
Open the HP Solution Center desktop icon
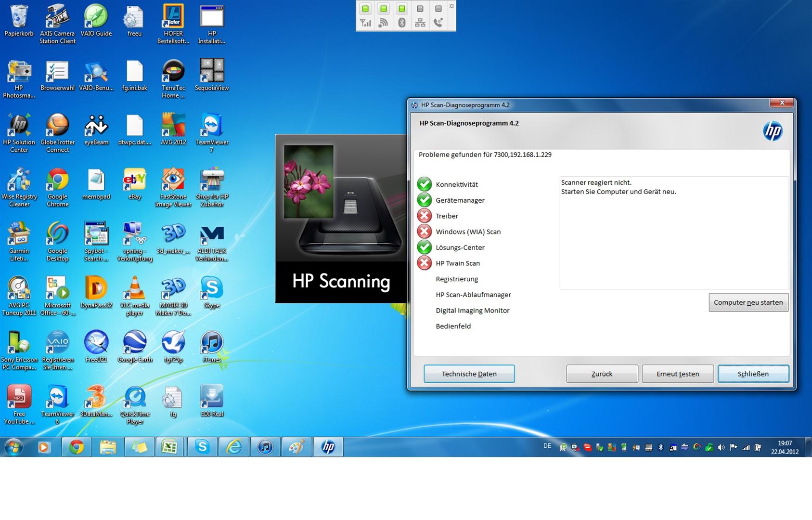coord(19,127)
